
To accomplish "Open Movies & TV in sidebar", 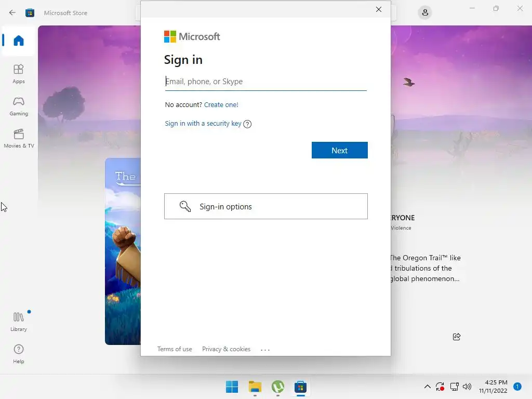I will 18,138.
